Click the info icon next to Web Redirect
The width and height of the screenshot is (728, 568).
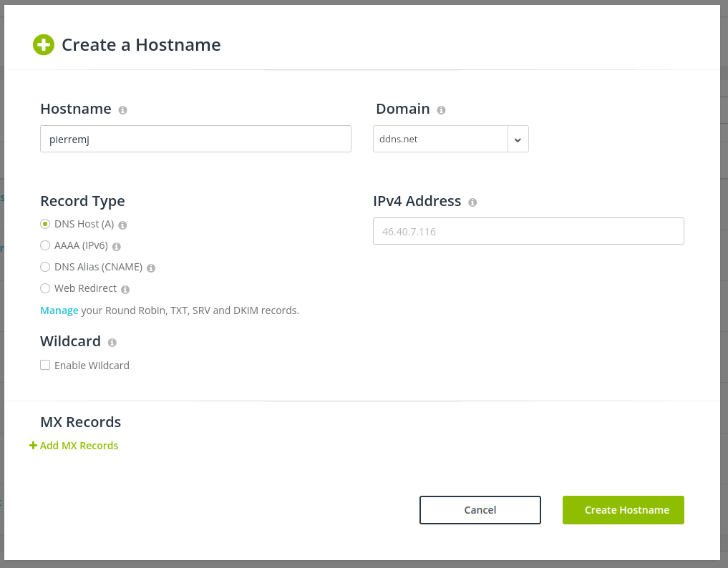click(125, 289)
